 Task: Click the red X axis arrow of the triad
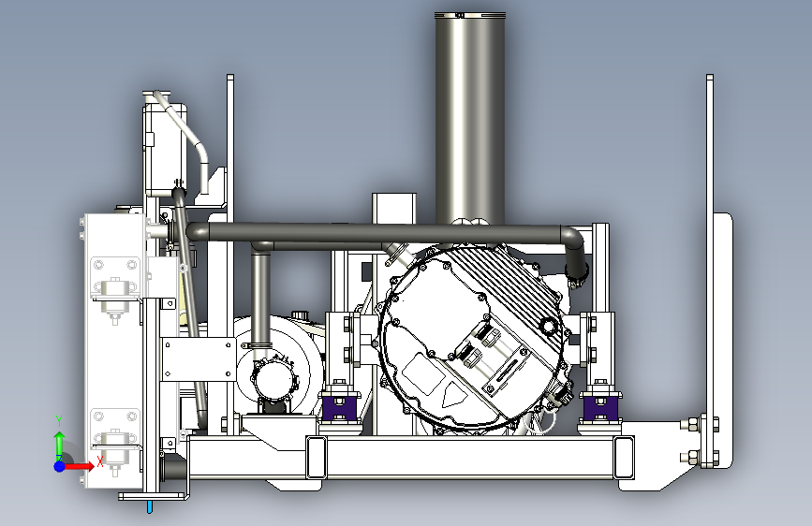coord(79,466)
